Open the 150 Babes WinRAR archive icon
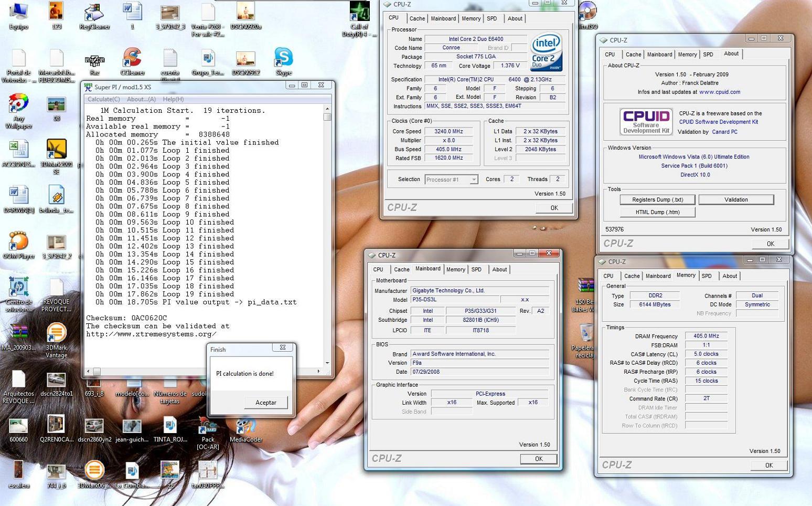This screenshot has width=812, height=506. 585,295
